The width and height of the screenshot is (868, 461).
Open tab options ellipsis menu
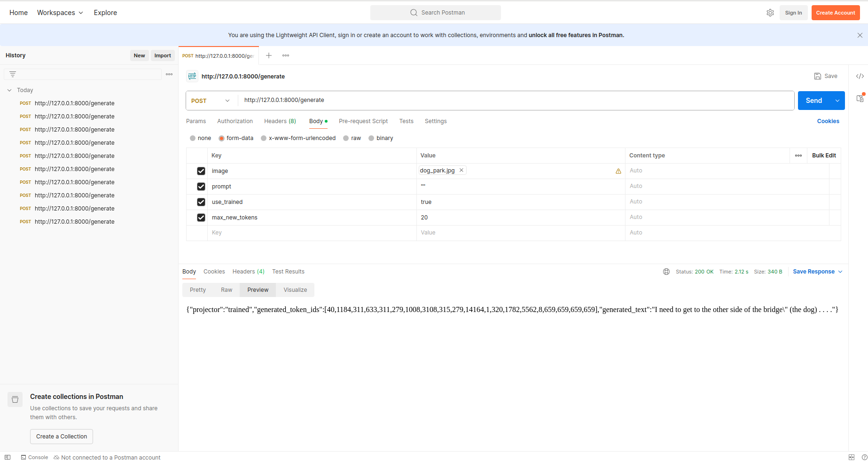pyautogui.click(x=286, y=55)
